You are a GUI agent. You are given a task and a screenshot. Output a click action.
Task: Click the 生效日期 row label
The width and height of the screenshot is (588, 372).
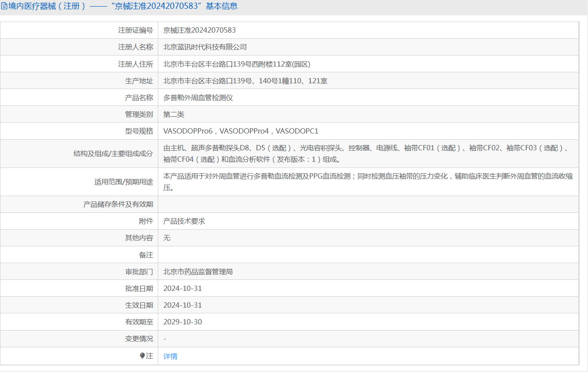click(139, 305)
